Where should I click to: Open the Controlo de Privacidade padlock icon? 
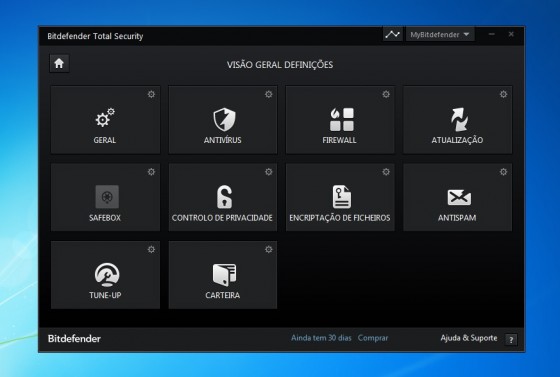(x=224, y=197)
